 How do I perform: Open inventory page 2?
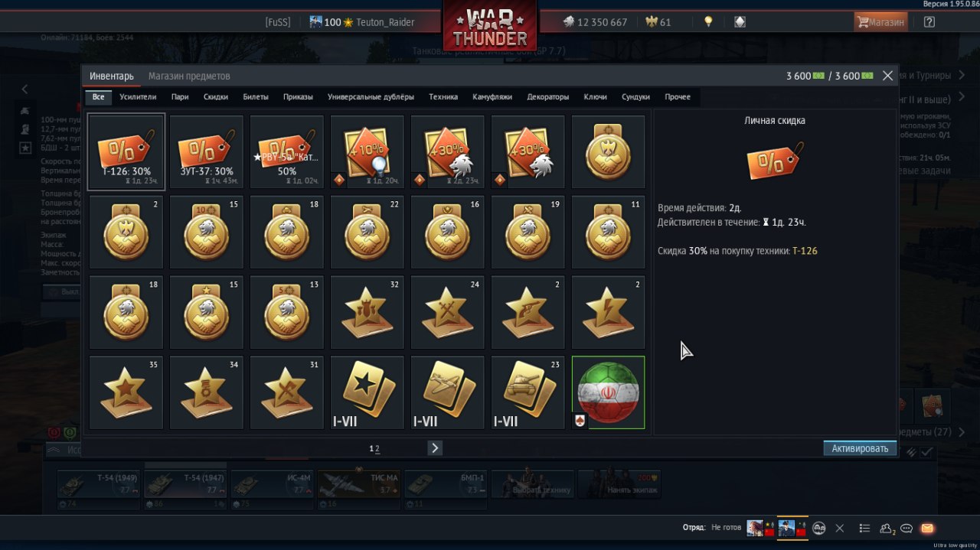377,449
